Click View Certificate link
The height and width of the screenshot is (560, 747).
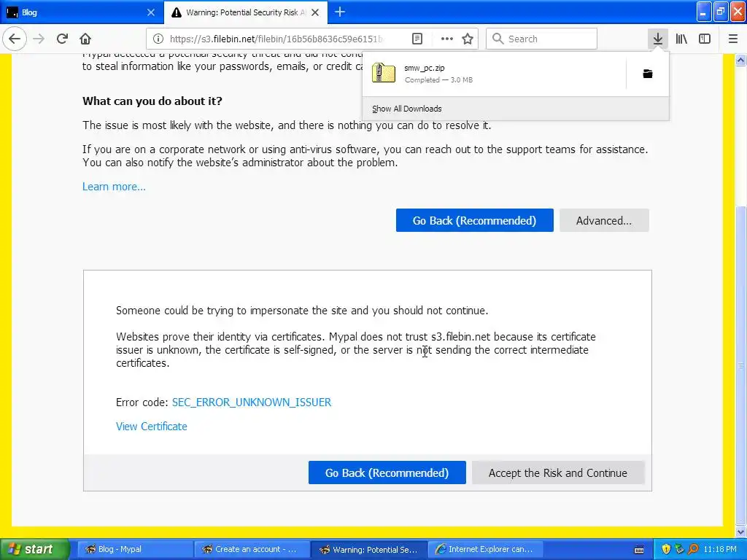coord(152,427)
